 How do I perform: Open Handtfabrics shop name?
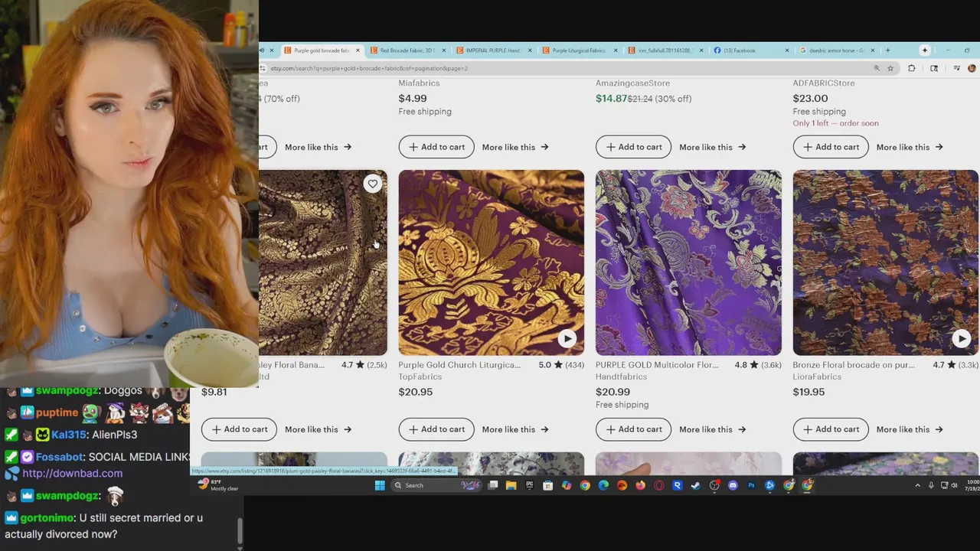pyautogui.click(x=621, y=377)
